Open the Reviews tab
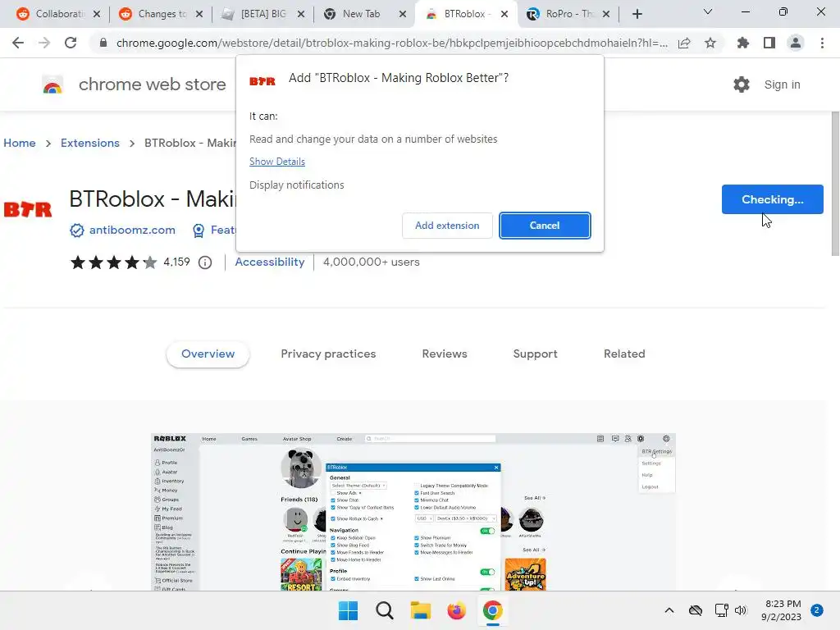 tap(445, 354)
